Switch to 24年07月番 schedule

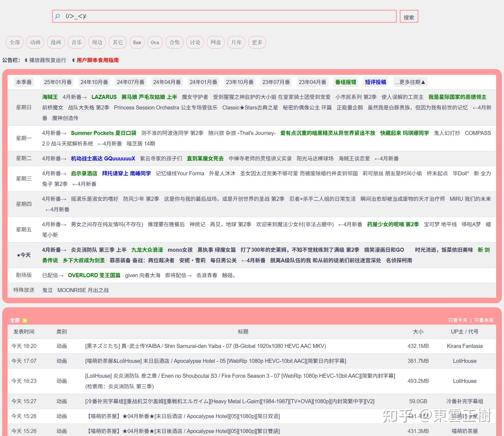coord(131,82)
